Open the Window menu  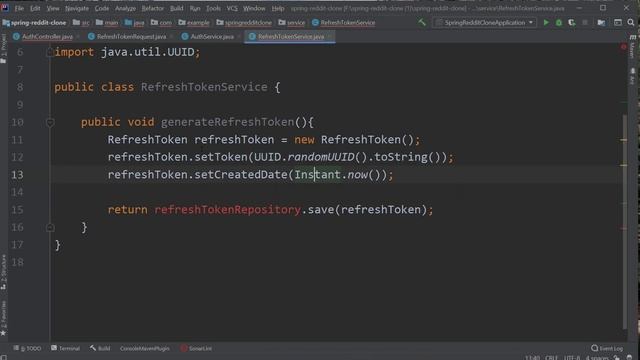point(254,8)
